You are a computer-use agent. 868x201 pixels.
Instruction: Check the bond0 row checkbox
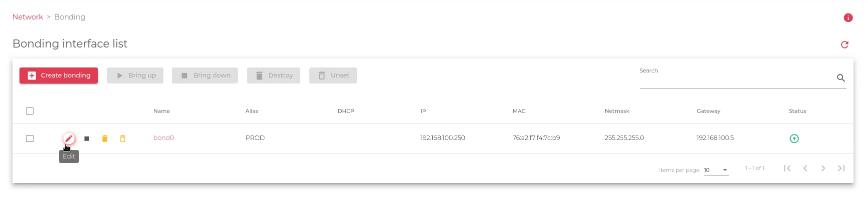[x=30, y=138]
